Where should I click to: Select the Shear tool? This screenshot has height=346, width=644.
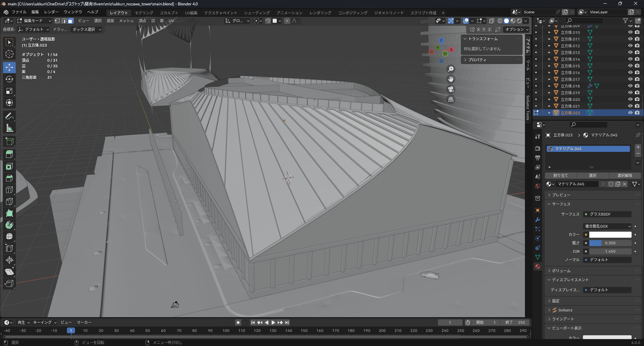tap(9, 272)
